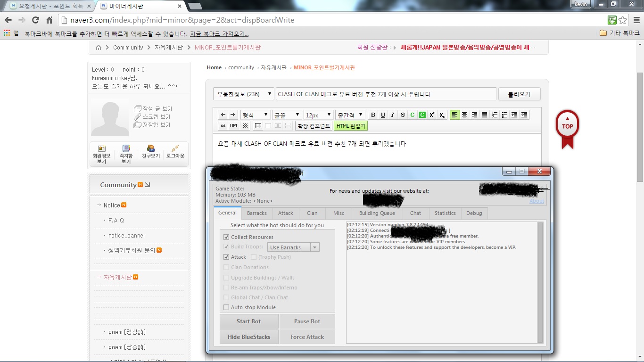This screenshot has height=362, width=644.
Task: Toggle Build Troops checkbox
Action: click(226, 247)
